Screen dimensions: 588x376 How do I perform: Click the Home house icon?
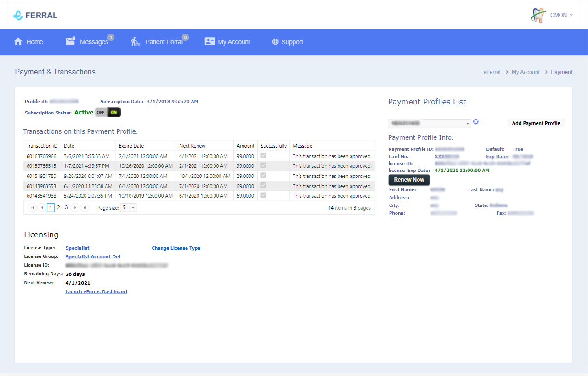[x=18, y=41]
